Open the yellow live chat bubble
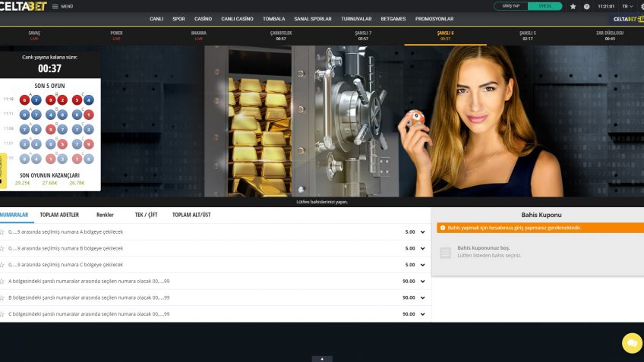 tap(632, 343)
